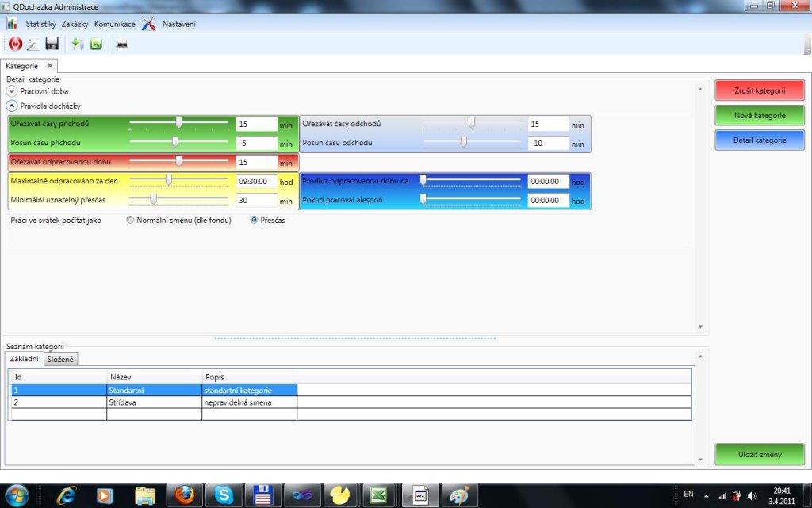Click the green Excel export toolbar icon
This screenshot has height=508, width=812.
pyautogui.click(x=96, y=44)
